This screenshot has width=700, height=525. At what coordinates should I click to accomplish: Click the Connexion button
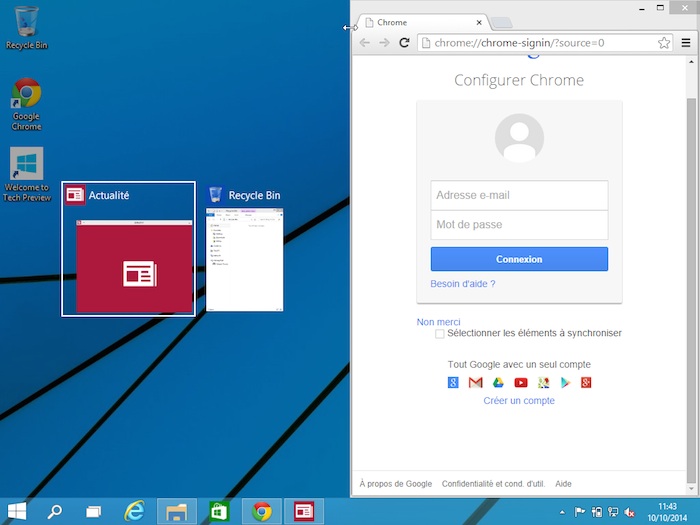pos(519,259)
